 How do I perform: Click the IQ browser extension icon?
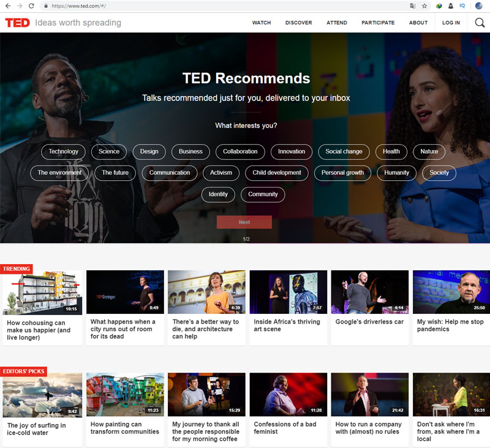click(x=462, y=6)
